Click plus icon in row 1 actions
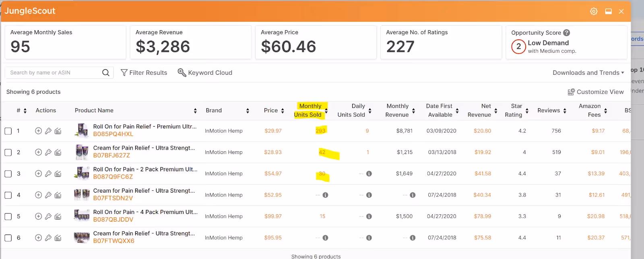This screenshot has height=259, width=644. [38, 131]
